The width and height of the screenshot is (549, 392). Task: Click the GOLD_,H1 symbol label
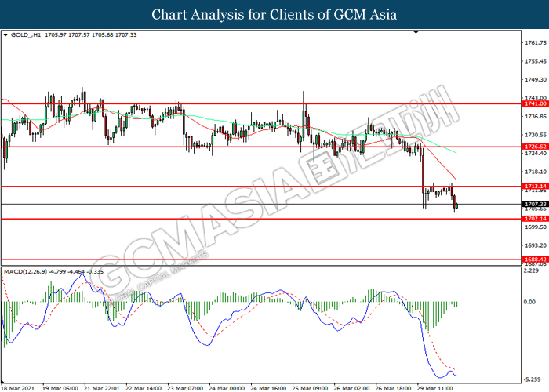point(26,35)
